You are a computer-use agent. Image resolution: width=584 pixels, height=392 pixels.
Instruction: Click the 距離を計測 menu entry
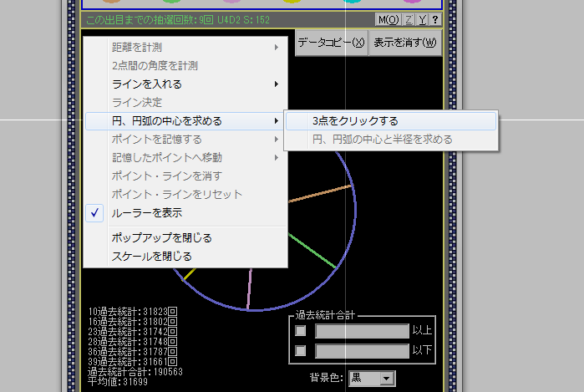tap(186, 48)
